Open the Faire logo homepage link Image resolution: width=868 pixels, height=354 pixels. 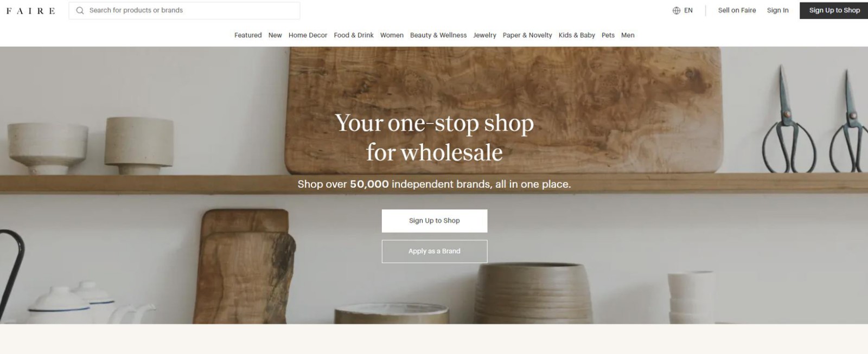pyautogui.click(x=30, y=11)
